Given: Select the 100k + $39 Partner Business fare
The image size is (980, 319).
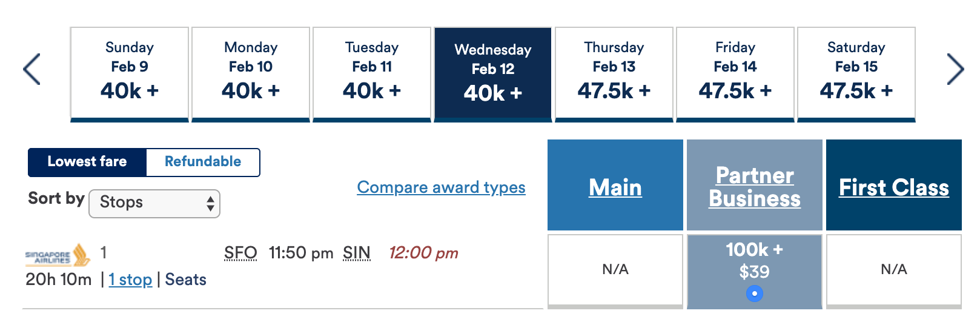Looking at the screenshot, I should [755, 270].
